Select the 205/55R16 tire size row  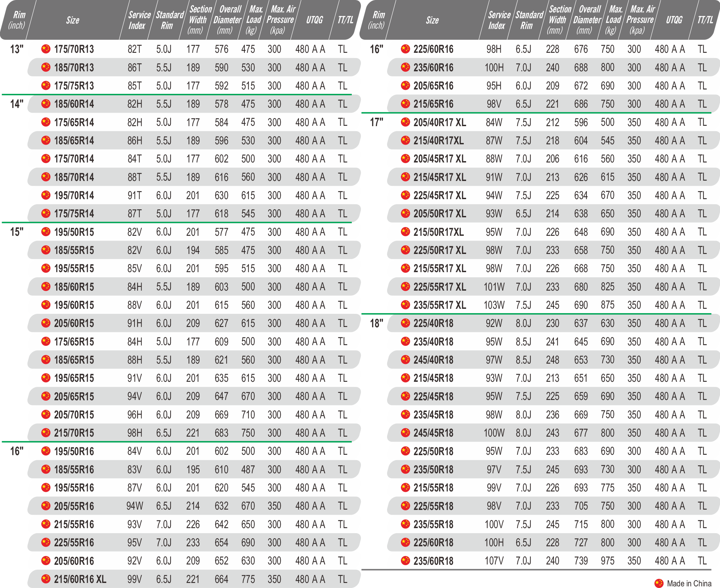tap(74, 506)
